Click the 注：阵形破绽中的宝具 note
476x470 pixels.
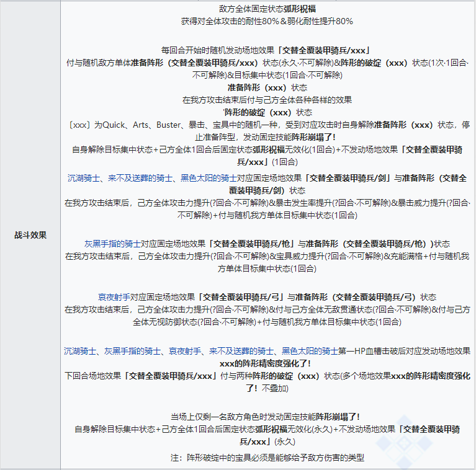(x=267, y=458)
